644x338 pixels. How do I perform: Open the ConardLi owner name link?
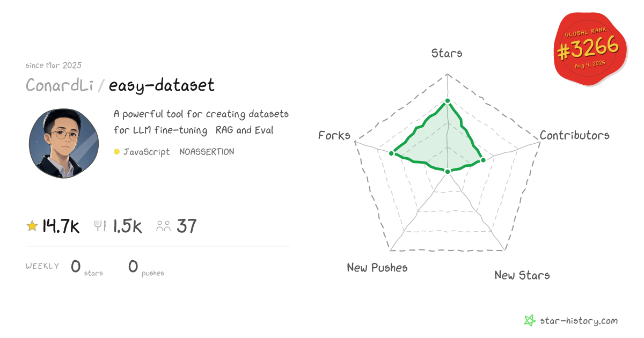[60, 85]
